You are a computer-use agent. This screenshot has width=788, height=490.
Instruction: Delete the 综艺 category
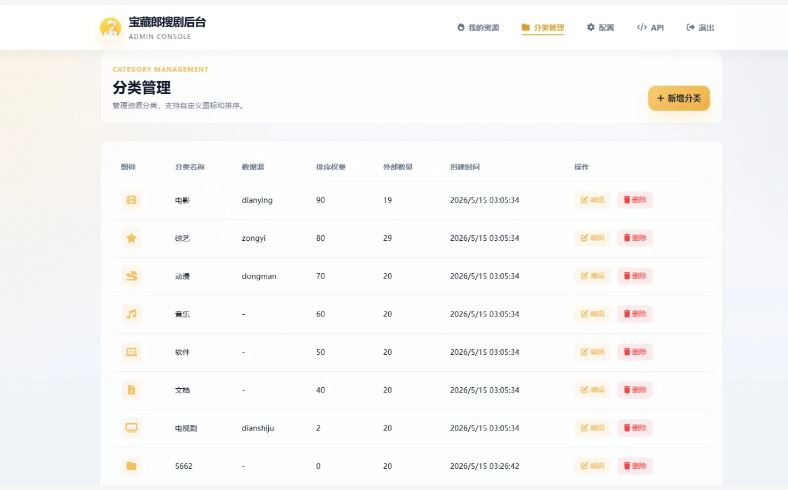[635, 238]
